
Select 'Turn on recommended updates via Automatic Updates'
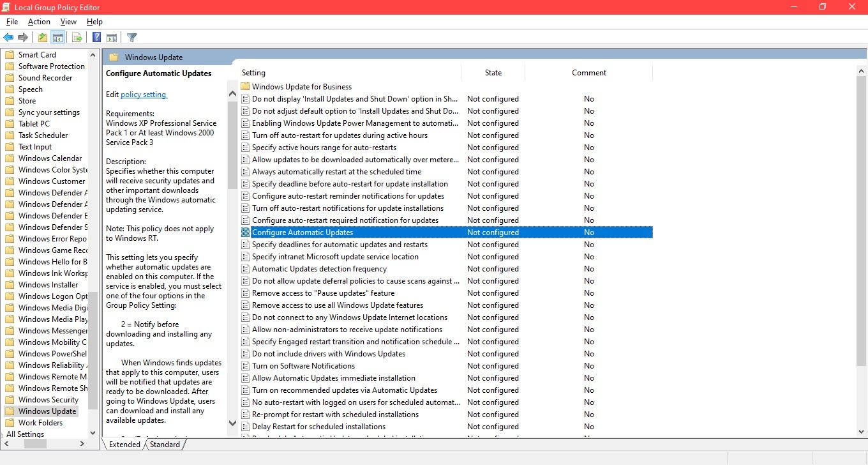pos(345,390)
